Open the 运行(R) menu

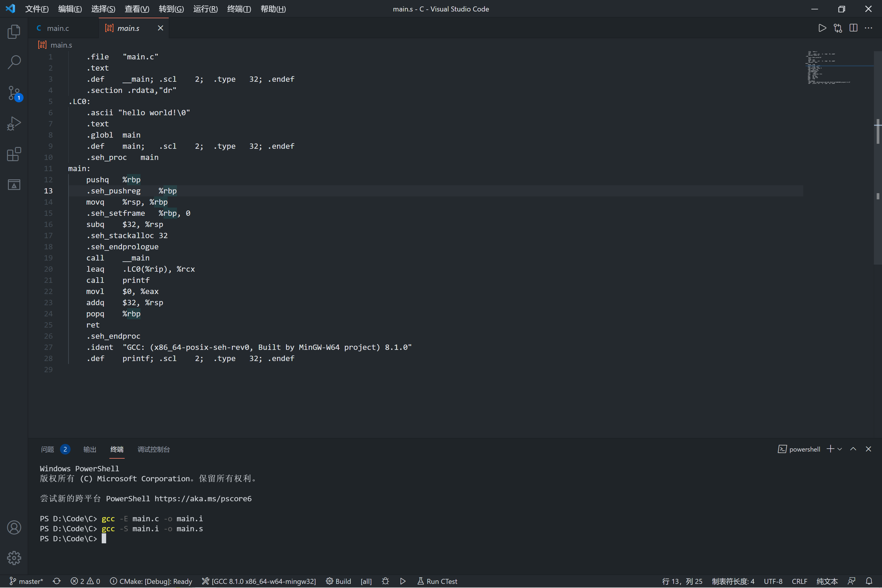(x=206, y=9)
